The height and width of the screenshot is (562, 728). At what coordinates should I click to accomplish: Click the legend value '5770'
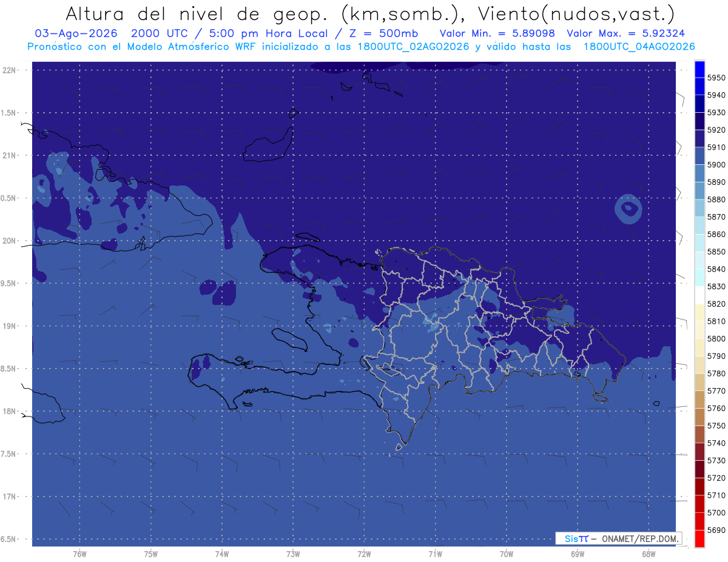(716, 391)
